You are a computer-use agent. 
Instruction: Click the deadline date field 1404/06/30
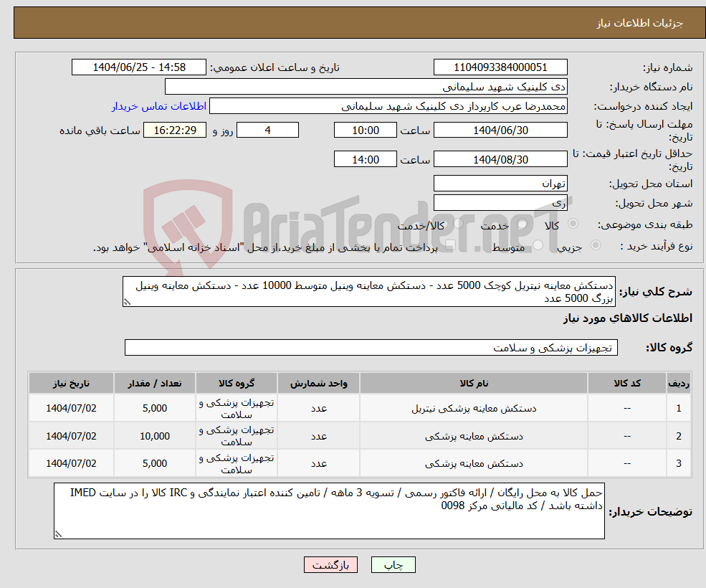point(500,130)
